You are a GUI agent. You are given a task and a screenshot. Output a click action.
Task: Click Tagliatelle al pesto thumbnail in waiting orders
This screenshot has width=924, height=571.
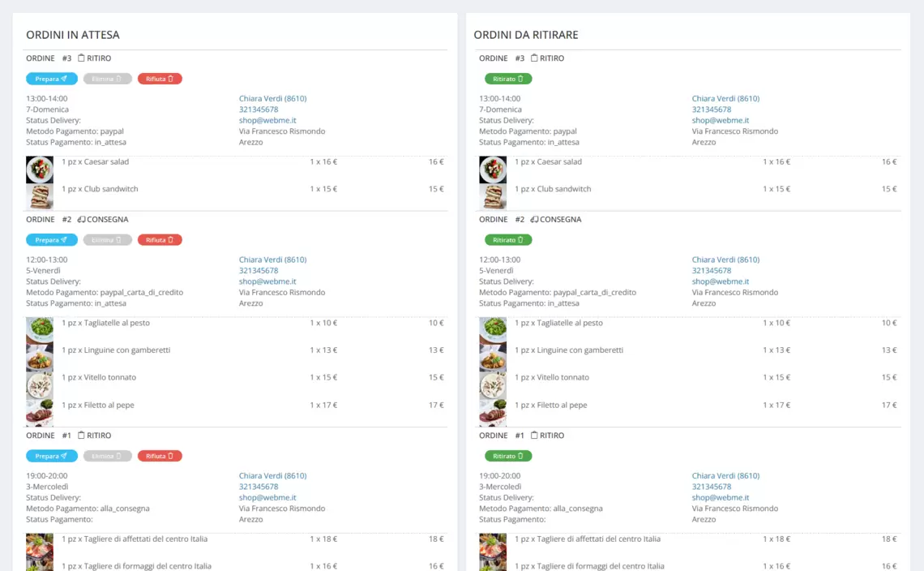(x=40, y=330)
